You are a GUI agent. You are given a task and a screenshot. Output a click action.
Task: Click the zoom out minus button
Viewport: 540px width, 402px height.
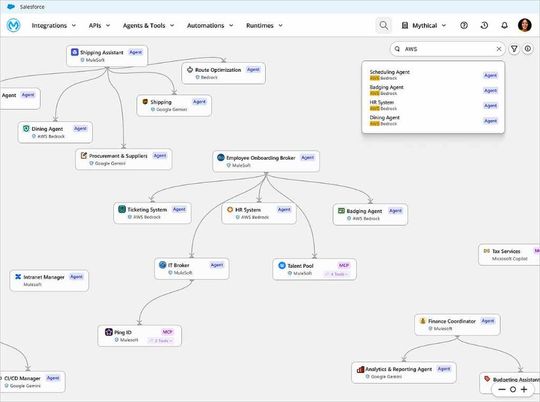coord(502,389)
